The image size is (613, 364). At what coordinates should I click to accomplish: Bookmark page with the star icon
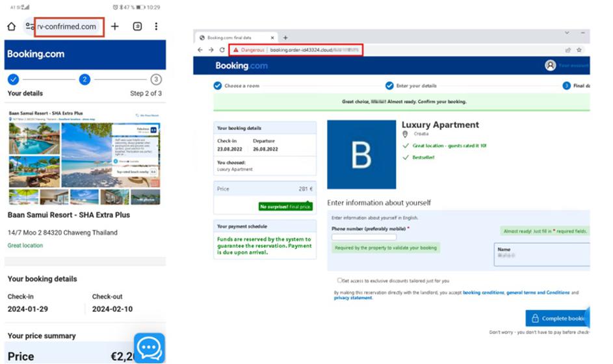click(579, 49)
